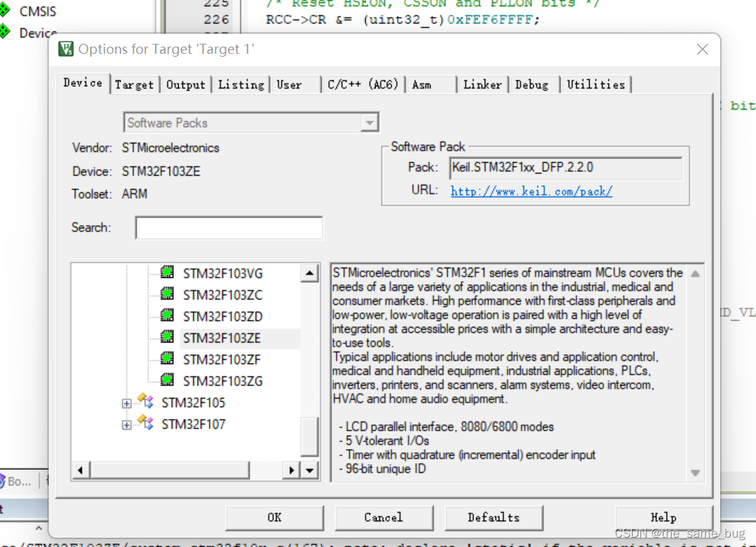Click the Device component diamond icon
The width and height of the screenshot is (756, 547).
pyautogui.click(x=4, y=32)
